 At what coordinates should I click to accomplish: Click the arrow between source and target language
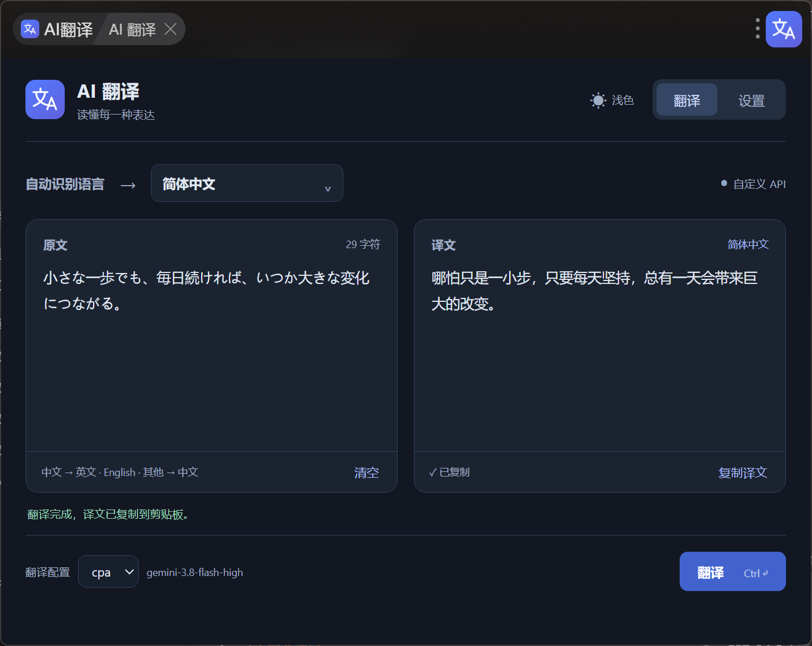tap(128, 185)
